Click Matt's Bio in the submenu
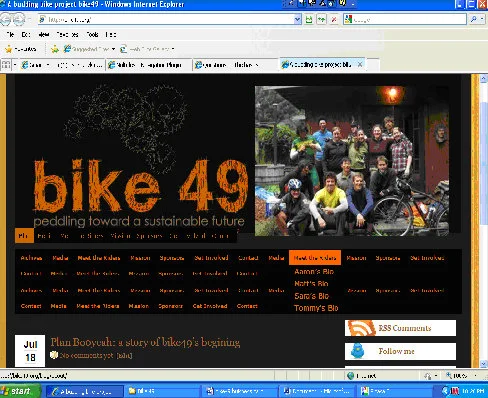This screenshot has height=398, width=488. click(x=311, y=284)
